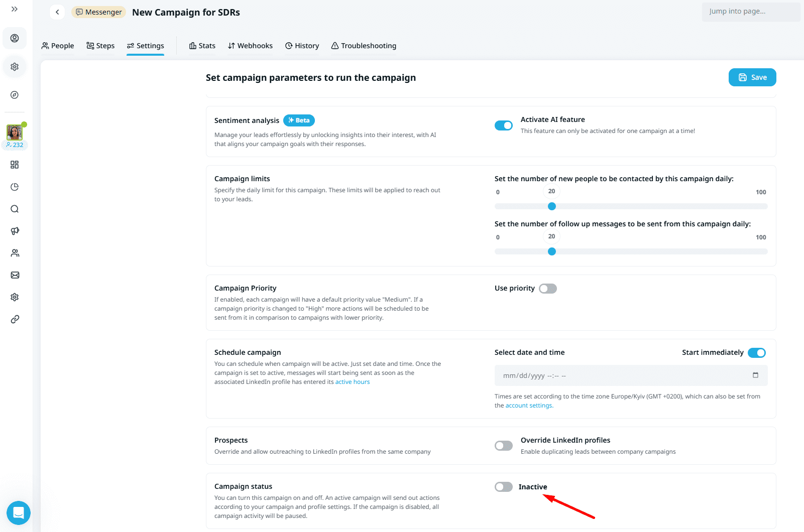This screenshot has width=804, height=532.
Task: Toggle Override LinkedIn profiles switch
Action: 503,446
